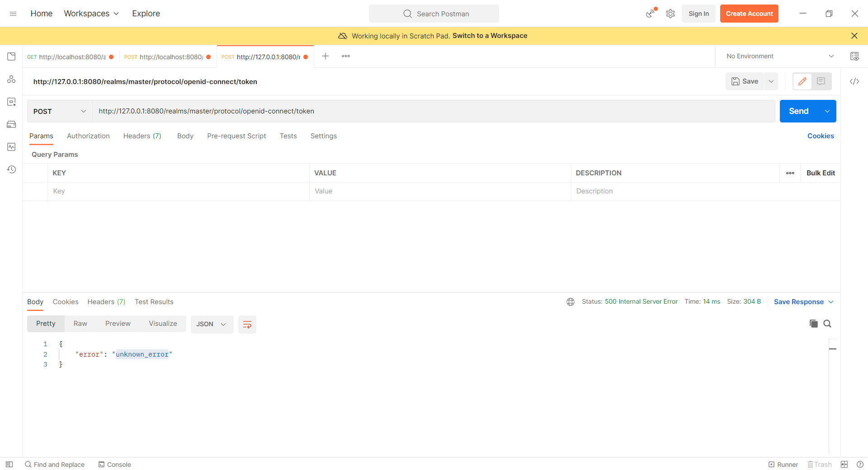Open the Workspaces menu

click(90, 14)
